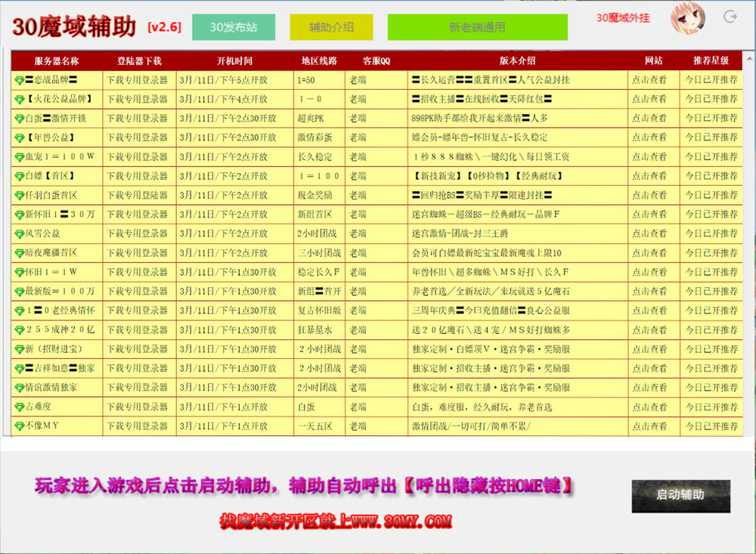Click the 30魔域外挂 red text label

click(622, 18)
